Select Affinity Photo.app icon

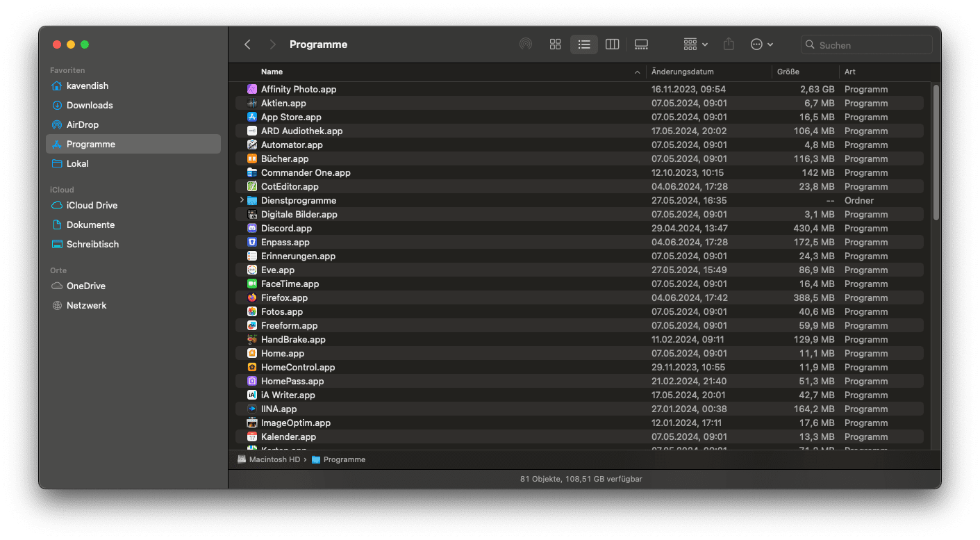click(x=252, y=89)
